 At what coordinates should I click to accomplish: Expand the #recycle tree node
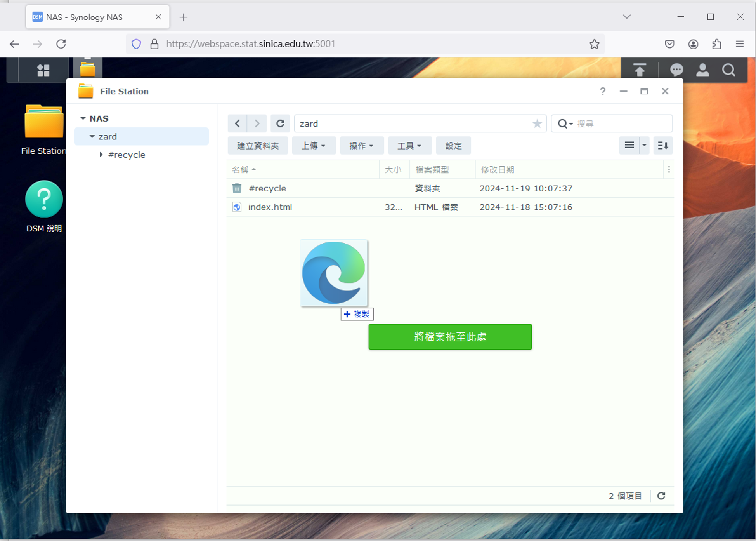(101, 155)
